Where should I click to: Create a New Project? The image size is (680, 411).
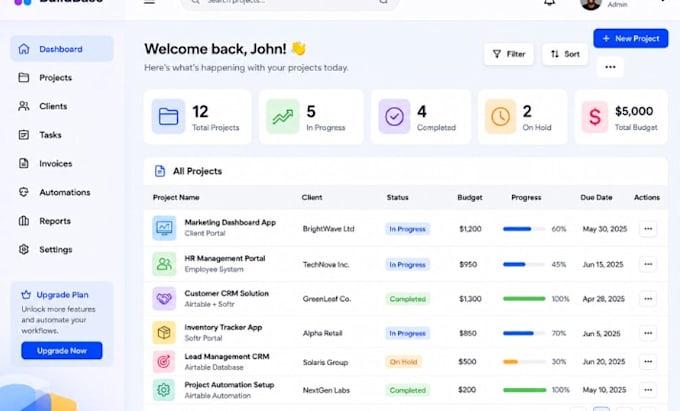click(x=631, y=38)
